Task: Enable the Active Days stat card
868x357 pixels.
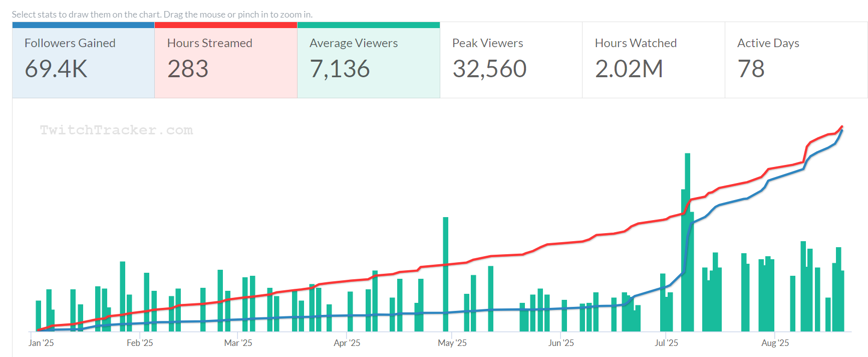Action: (796, 60)
